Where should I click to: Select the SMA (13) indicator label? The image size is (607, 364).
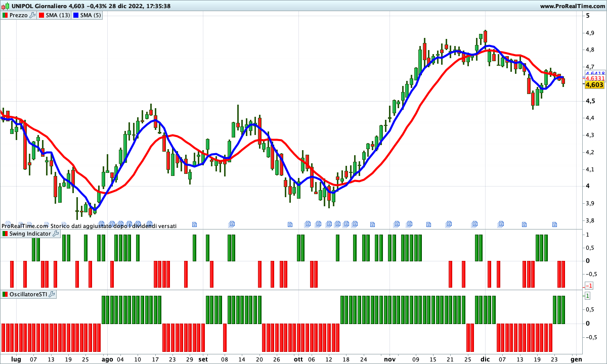(x=58, y=15)
